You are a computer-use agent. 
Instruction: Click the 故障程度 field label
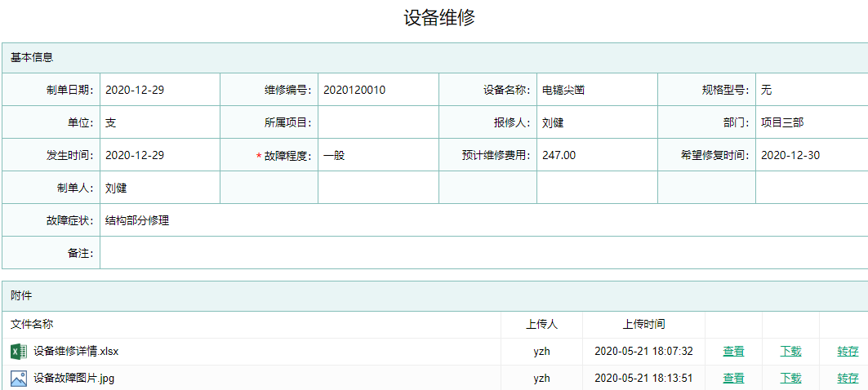(288, 156)
